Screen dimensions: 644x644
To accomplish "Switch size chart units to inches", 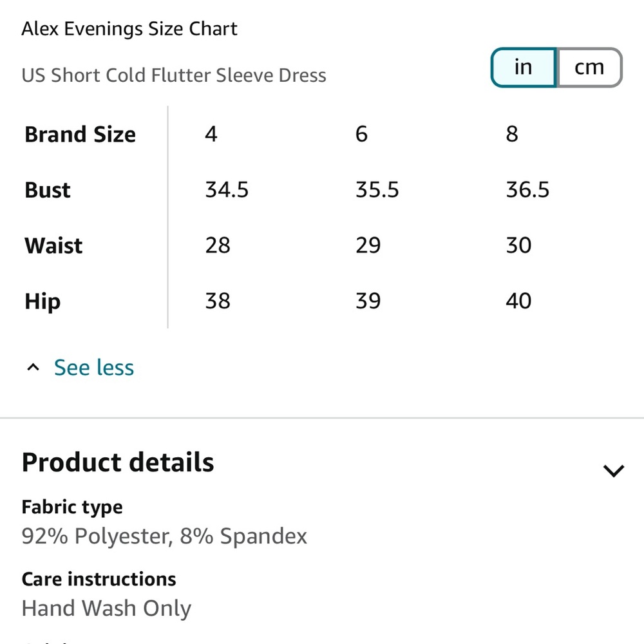I will (x=524, y=68).
